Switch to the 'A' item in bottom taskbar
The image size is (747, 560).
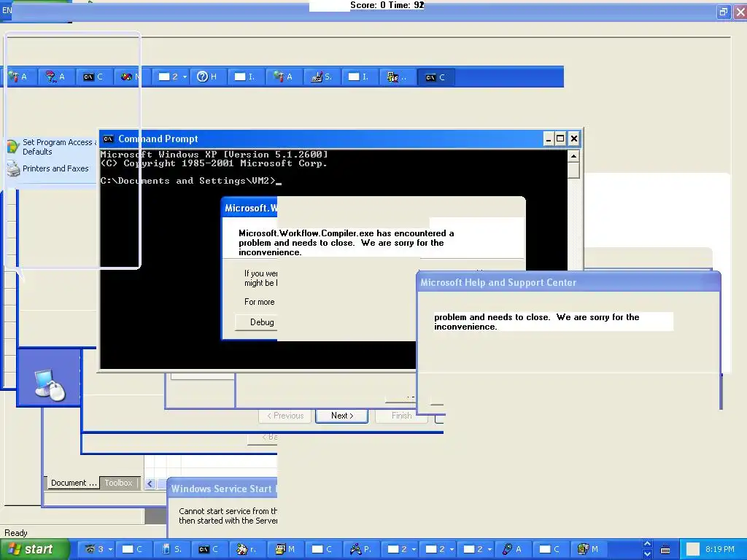tap(513, 549)
